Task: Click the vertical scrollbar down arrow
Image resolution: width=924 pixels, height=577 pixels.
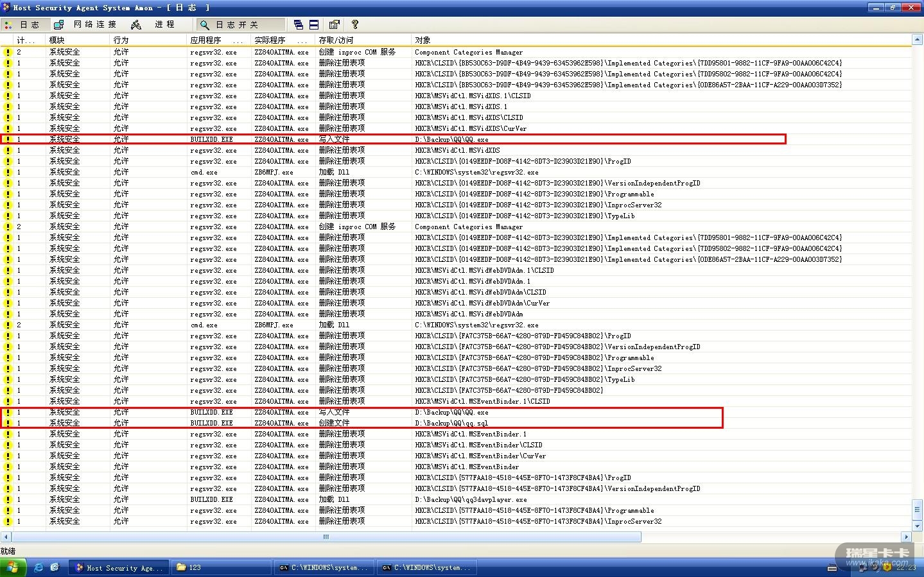Action: tap(917, 526)
